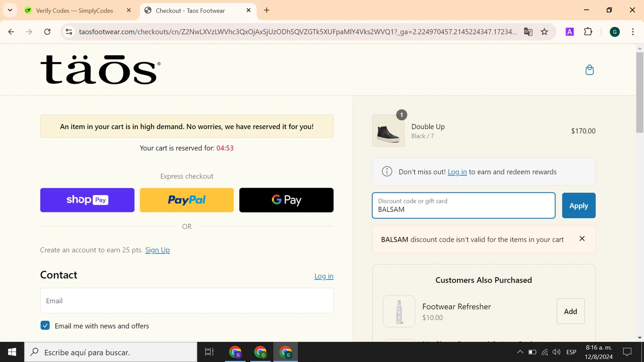The image size is (644, 362).
Task: Click Log in to redeem rewards
Action: [x=457, y=172]
